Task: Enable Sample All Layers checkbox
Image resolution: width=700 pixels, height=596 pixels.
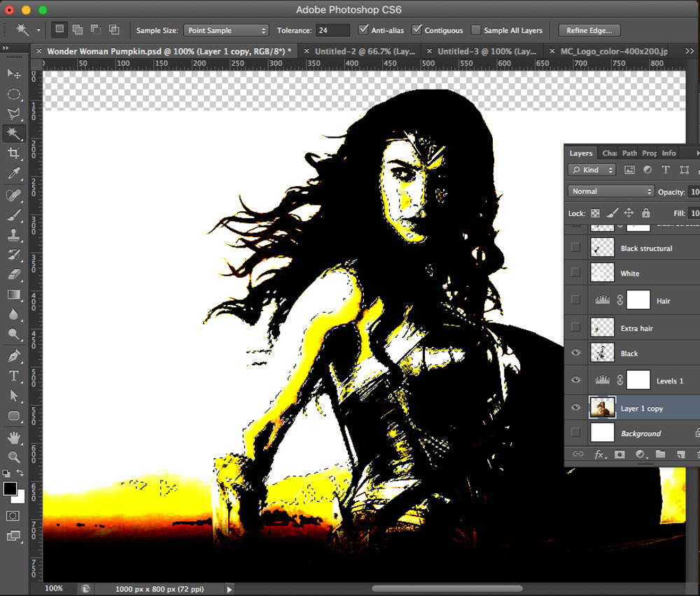Action: pyautogui.click(x=476, y=30)
